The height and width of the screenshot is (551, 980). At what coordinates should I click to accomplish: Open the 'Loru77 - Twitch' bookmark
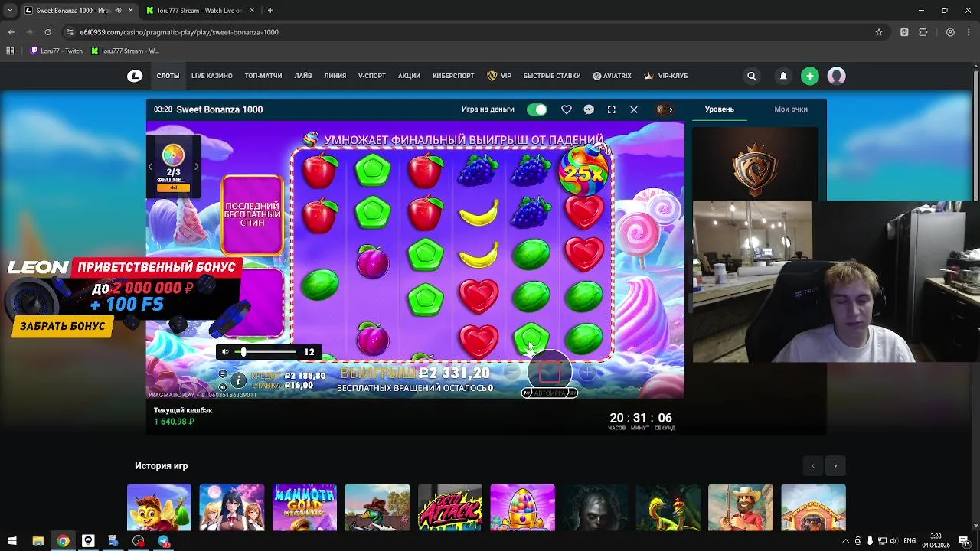(57, 51)
